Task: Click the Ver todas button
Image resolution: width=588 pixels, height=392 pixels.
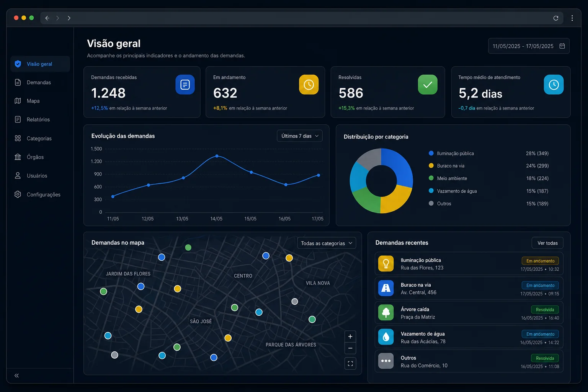Action: (547, 243)
